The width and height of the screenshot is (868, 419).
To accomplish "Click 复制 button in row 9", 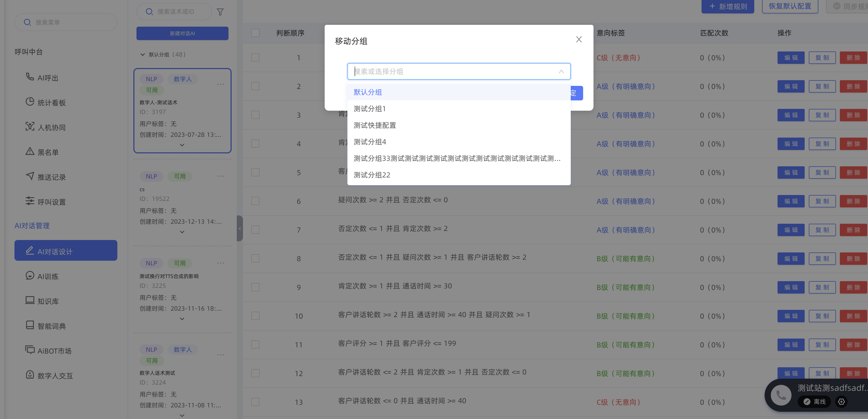I will coord(822,287).
